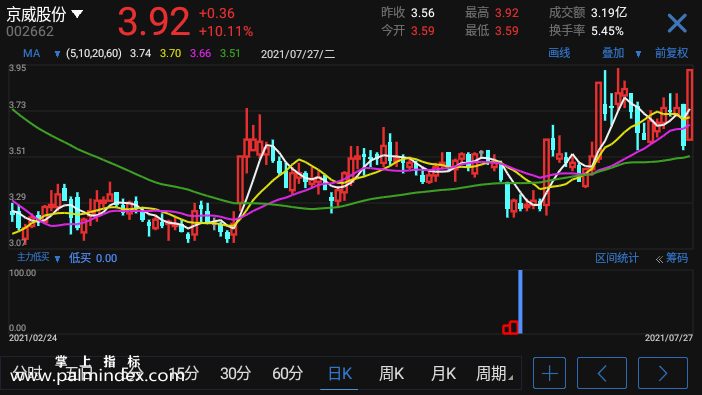Select the 30分 minute chart tab
Screen dimensions: 702x395
click(x=235, y=374)
